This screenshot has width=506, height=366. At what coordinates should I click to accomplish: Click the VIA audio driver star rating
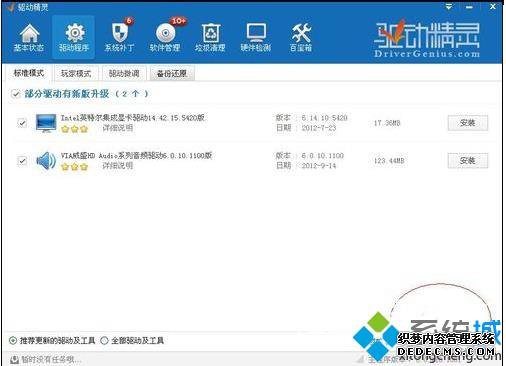click(74, 166)
